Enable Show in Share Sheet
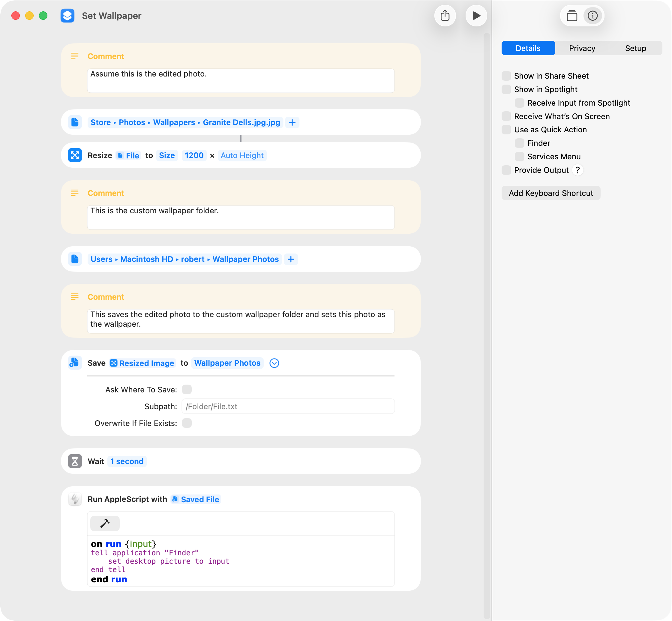The width and height of the screenshot is (672, 621). point(506,76)
